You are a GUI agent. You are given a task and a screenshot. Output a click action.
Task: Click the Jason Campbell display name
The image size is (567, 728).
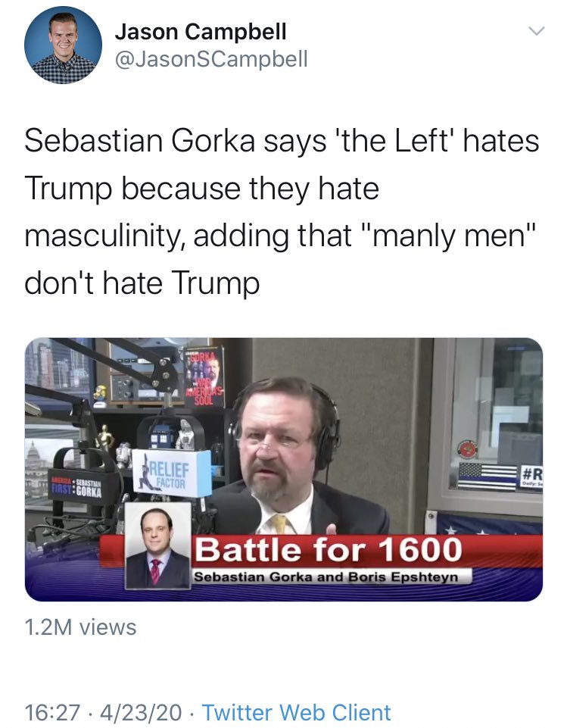(201, 32)
